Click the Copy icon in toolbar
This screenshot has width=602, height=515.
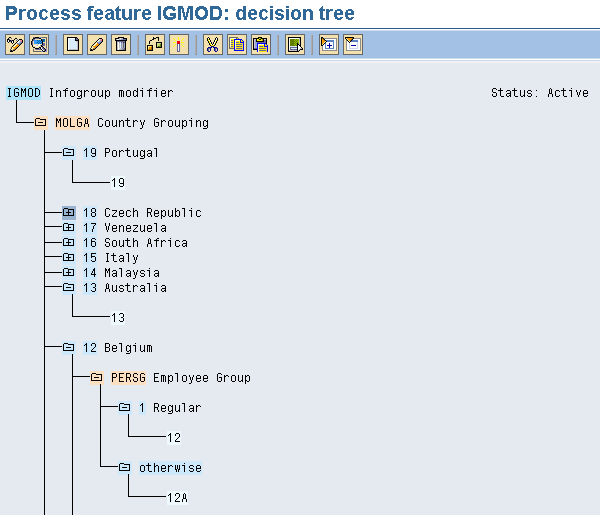tap(237, 45)
